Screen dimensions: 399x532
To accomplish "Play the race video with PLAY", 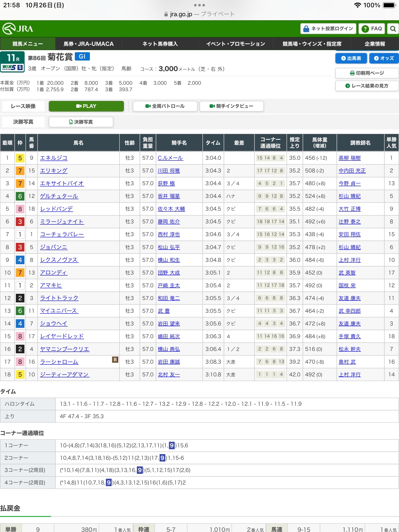I will pos(86,106).
